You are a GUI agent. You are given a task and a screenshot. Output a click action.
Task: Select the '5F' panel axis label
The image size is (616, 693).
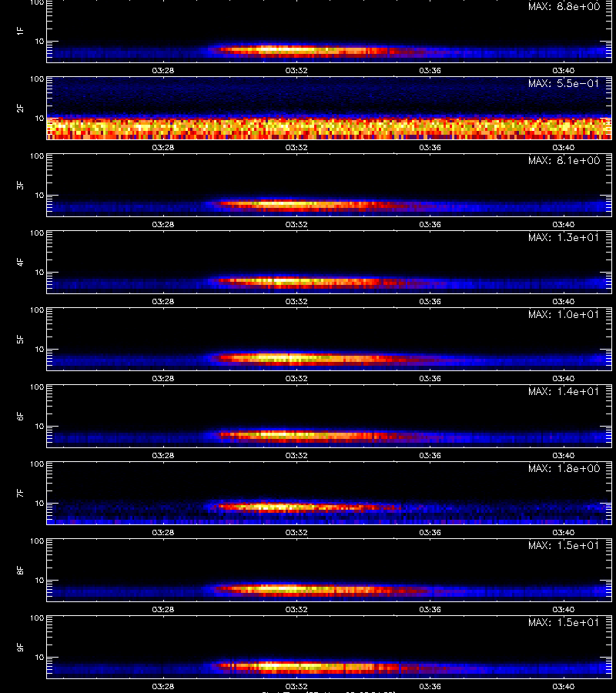click(20, 339)
